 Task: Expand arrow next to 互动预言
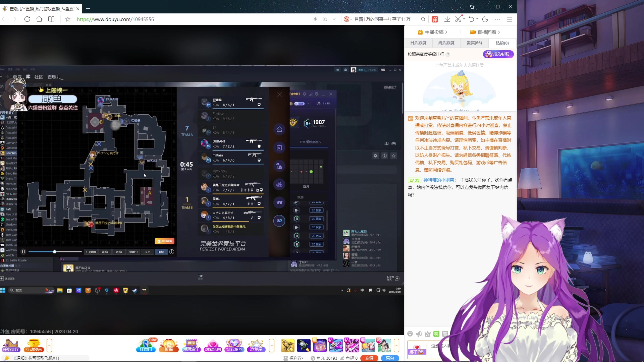pyautogui.click(x=49, y=346)
